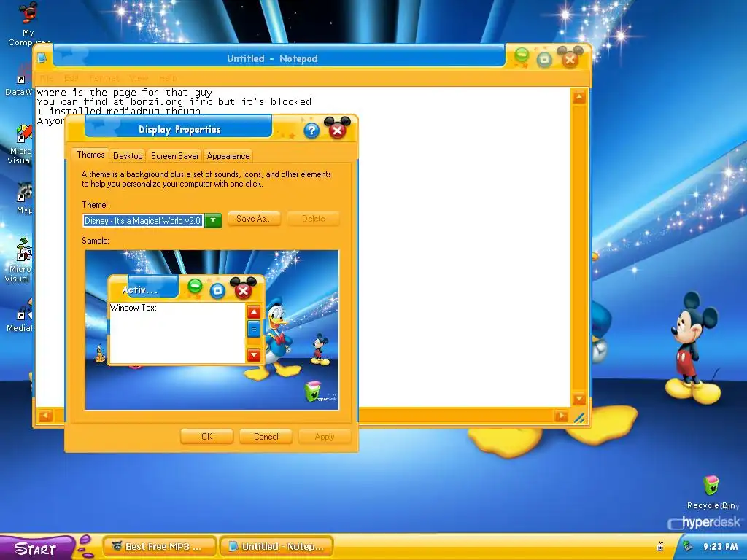
Task: Close the Notepad window
Action: [x=569, y=58]
